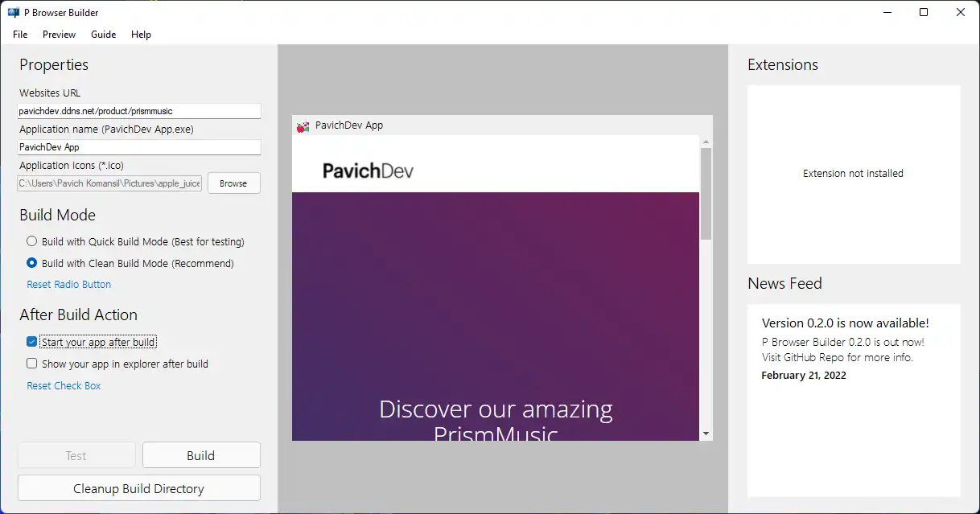
Task: Open the Preview menu
Action: [x=60, y=35]
